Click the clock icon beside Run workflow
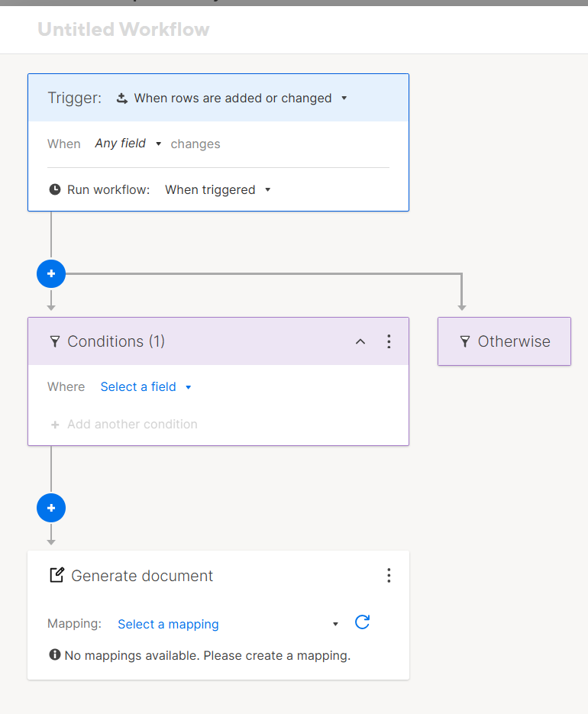Screen dimensions: 588x714 click(55, 189)
